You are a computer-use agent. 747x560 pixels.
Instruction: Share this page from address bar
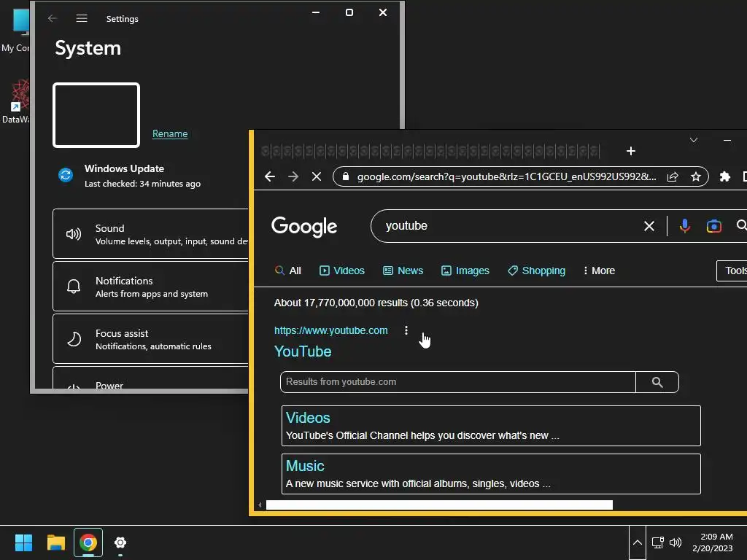click(x=673, y=176)
